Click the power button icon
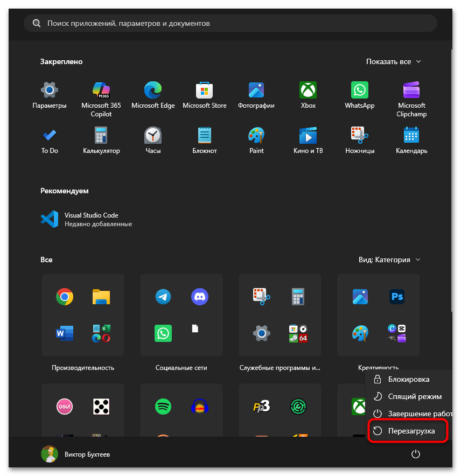Screen dimensions: 461x476 [x=415, y=454]
